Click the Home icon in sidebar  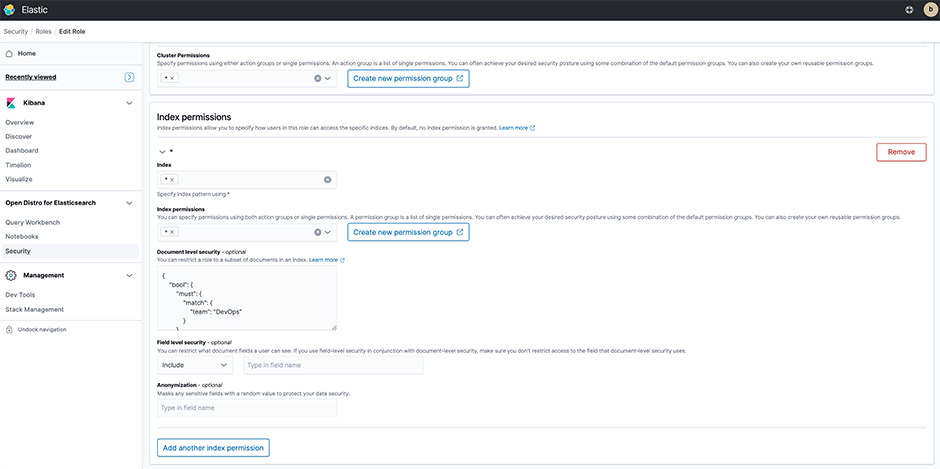(x=10, y=53)
